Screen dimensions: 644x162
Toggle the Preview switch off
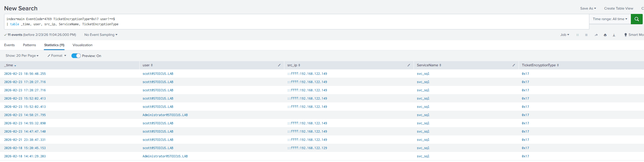[x=76, y=56]
